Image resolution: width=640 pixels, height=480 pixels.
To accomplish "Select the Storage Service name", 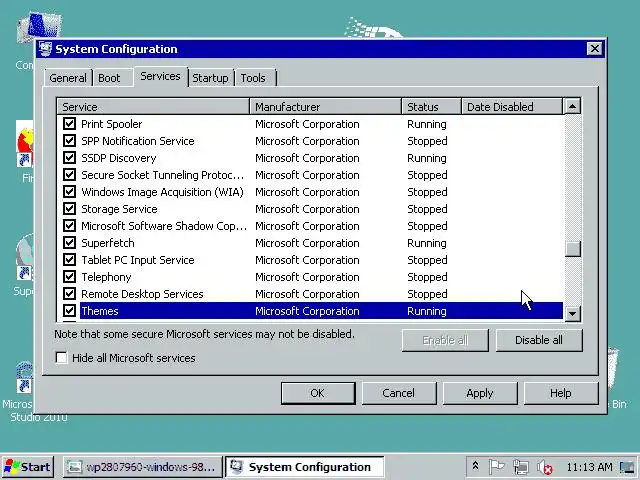I will click(x=119, y=209).
